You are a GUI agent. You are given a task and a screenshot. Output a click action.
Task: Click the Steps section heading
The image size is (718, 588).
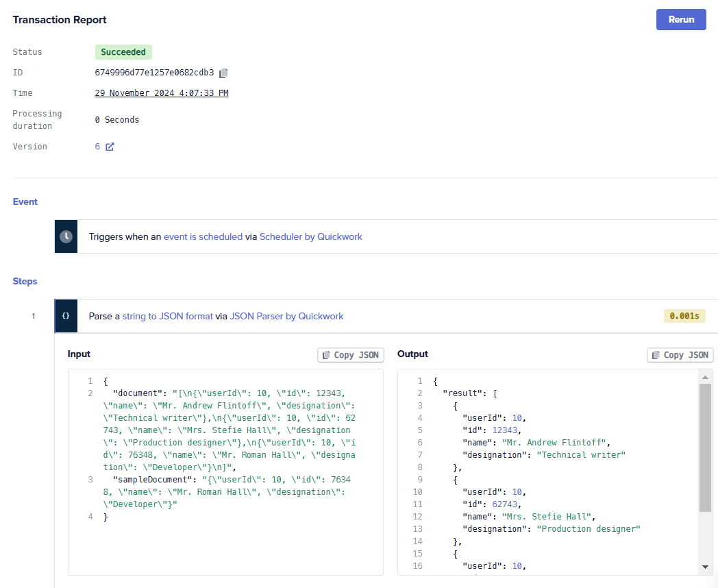coord(25,282)
